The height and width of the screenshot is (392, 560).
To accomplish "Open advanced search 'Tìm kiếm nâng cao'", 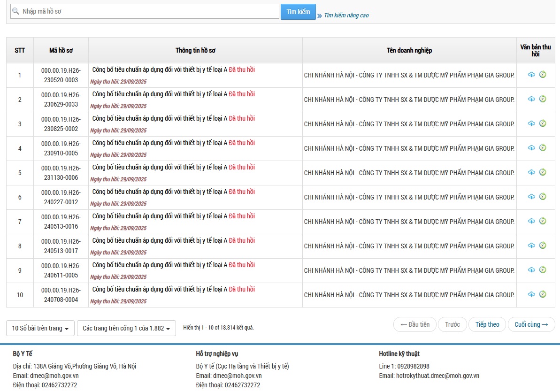I will pyautogui.click(x=346, y=15).
